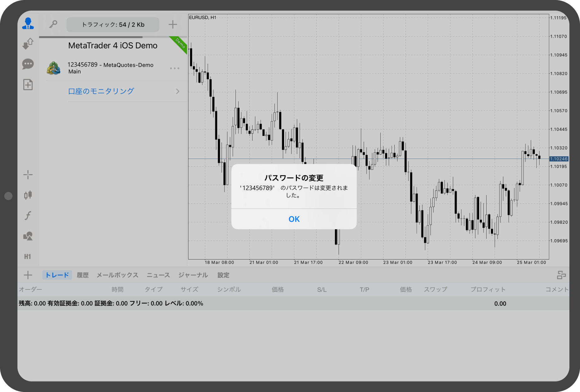This screenshot has width=580, height=392.
Task: Open the candlestick chart type icon
Action: tap(28, 195)
